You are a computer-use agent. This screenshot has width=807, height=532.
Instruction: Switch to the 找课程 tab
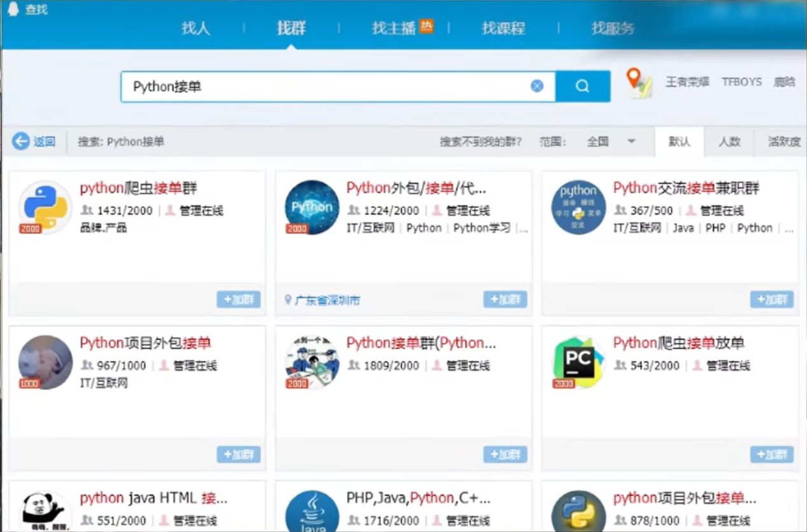[503, 28]
